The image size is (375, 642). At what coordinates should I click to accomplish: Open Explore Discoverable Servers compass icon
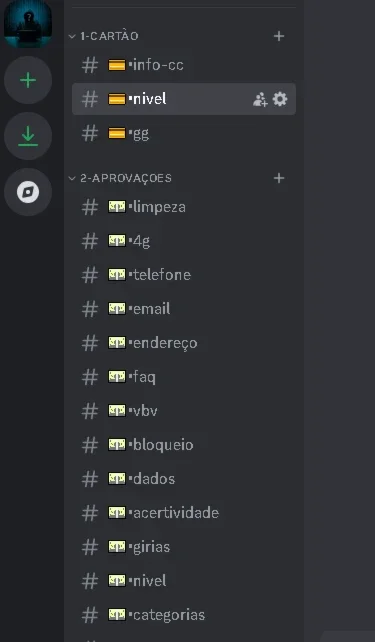28,192
